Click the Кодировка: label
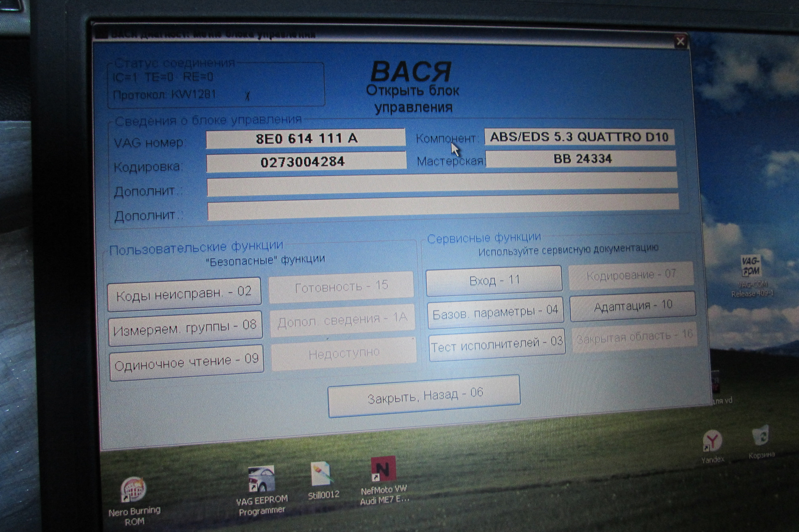The width and height of the screenshot is (799, 532). click(149, 167)
